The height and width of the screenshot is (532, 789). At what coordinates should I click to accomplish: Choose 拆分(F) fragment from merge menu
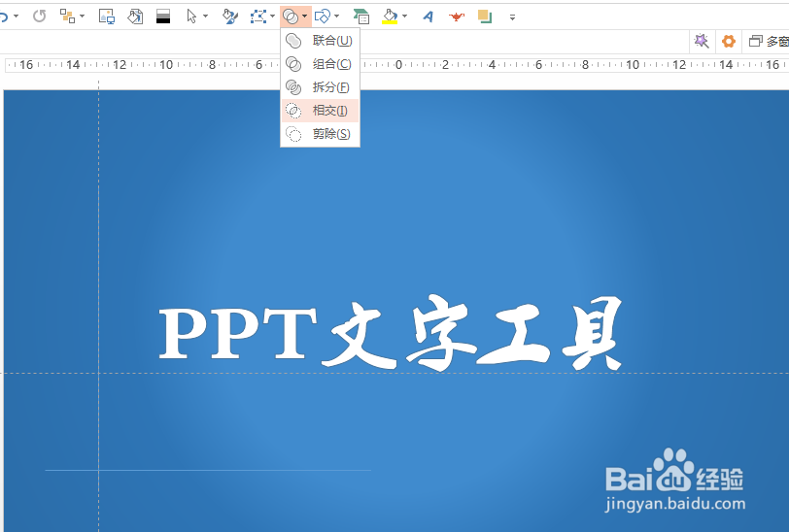tap(320, 87)
